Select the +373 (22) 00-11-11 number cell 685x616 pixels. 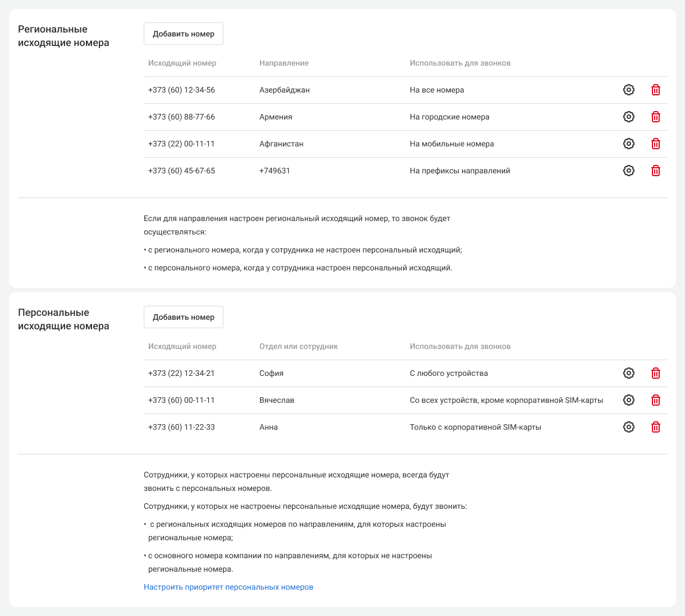tap(181, 144)
